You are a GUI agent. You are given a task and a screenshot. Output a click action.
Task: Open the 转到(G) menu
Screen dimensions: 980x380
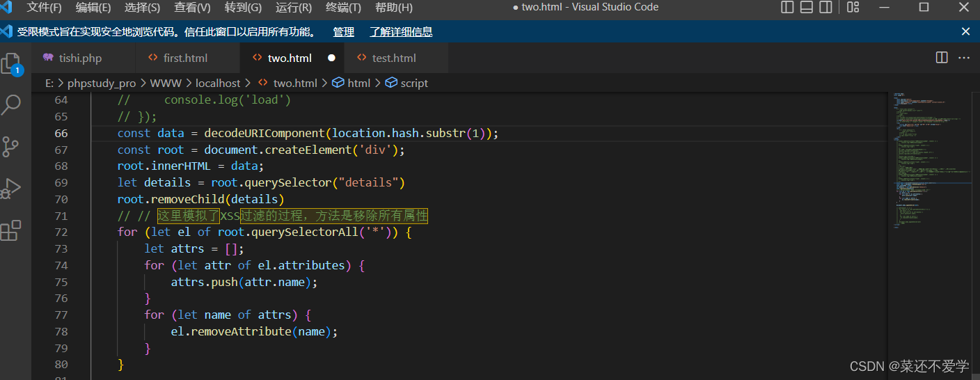click(x=243, y=8)
